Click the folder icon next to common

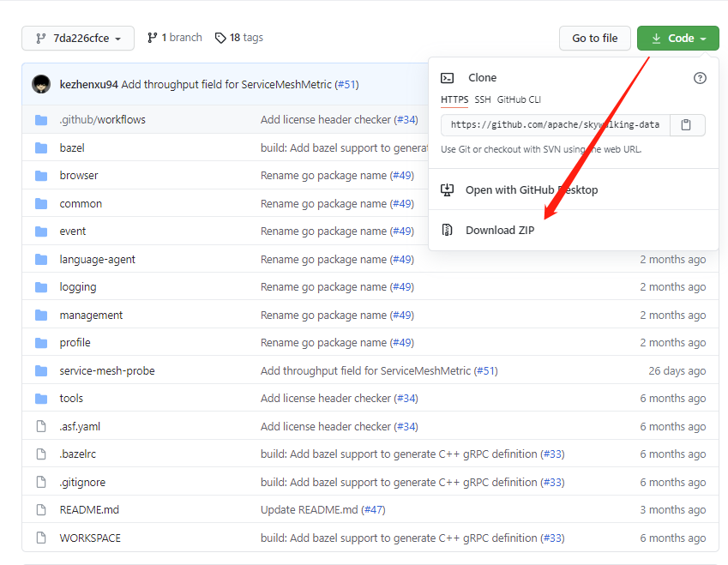coord(41,204)
